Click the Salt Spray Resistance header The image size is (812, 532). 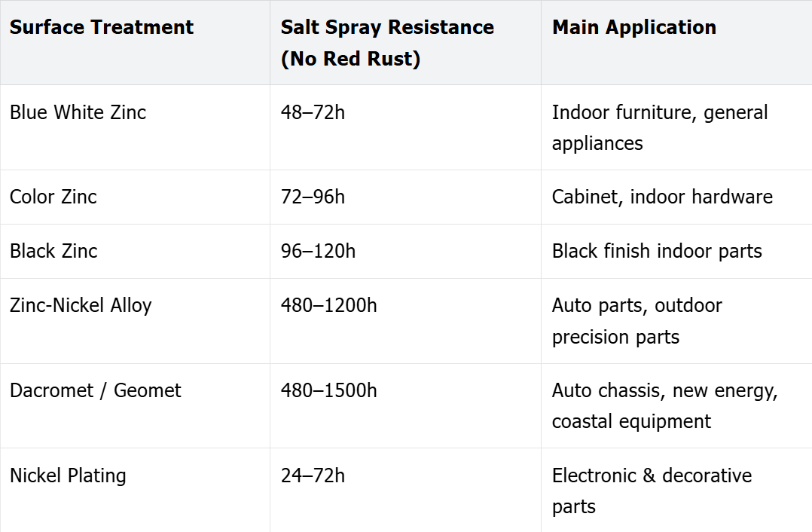(x=387, y=42)
